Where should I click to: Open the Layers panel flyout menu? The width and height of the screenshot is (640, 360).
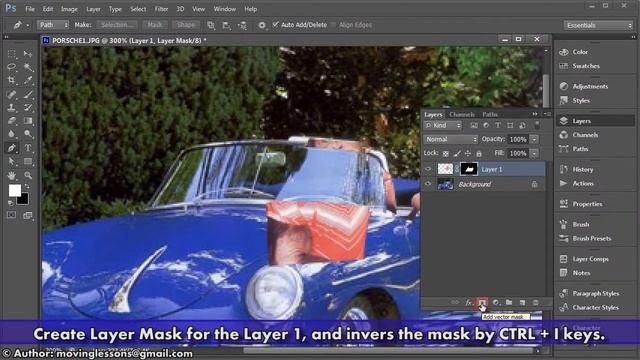point(547,114)
